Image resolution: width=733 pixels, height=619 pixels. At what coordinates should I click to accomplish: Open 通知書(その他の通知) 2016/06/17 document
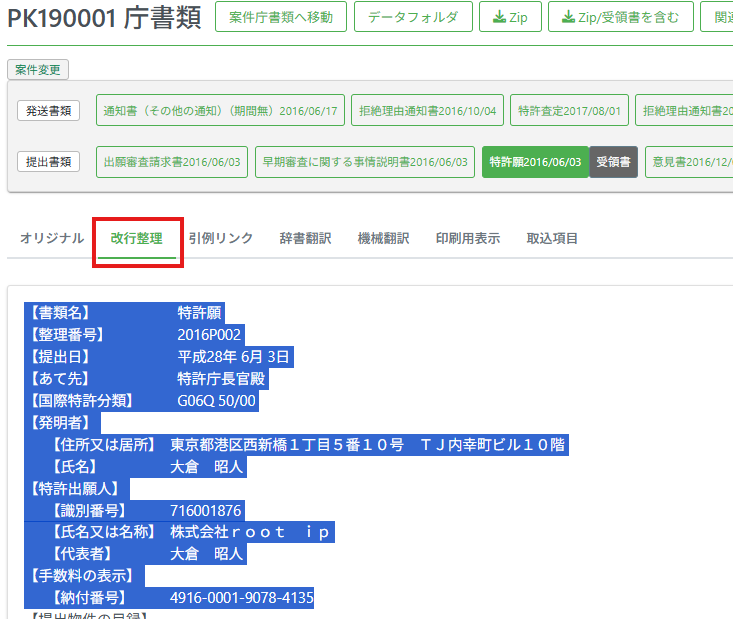[x=221, y=110]
